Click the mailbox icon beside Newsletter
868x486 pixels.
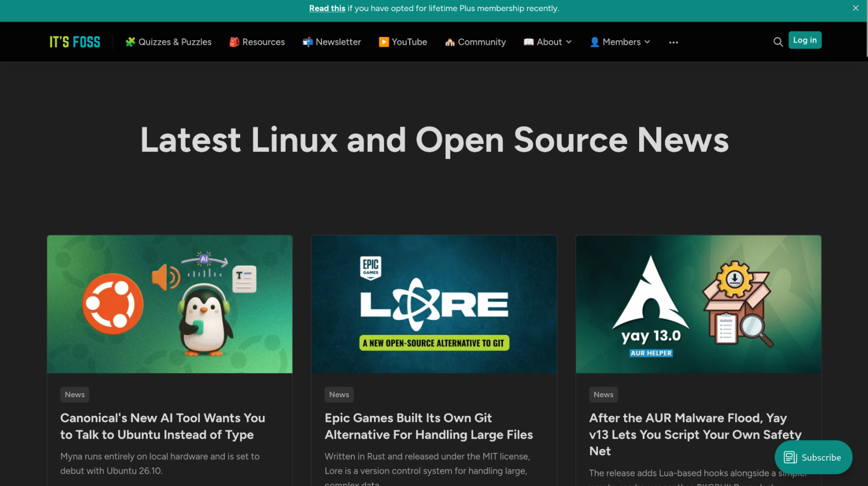tap(307, 42)
